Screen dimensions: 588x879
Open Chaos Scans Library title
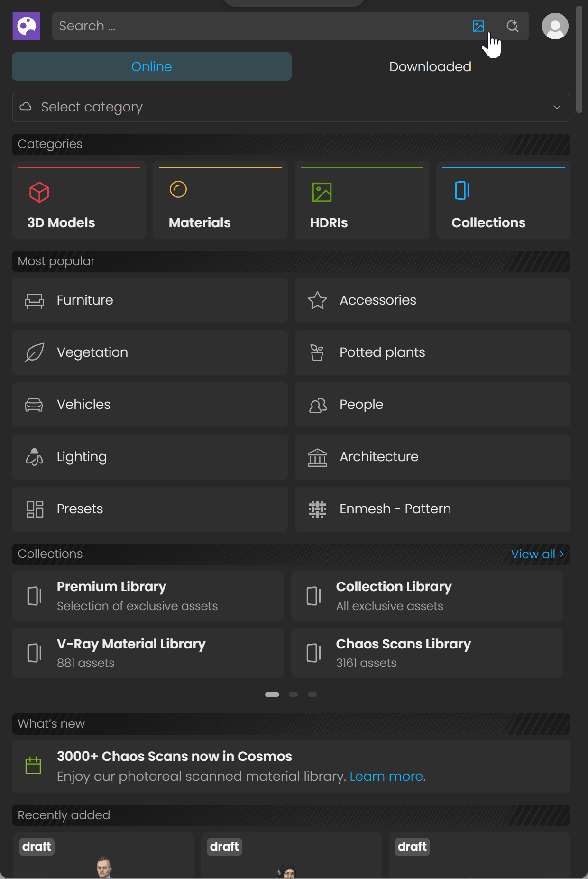[x=404, y=644]
